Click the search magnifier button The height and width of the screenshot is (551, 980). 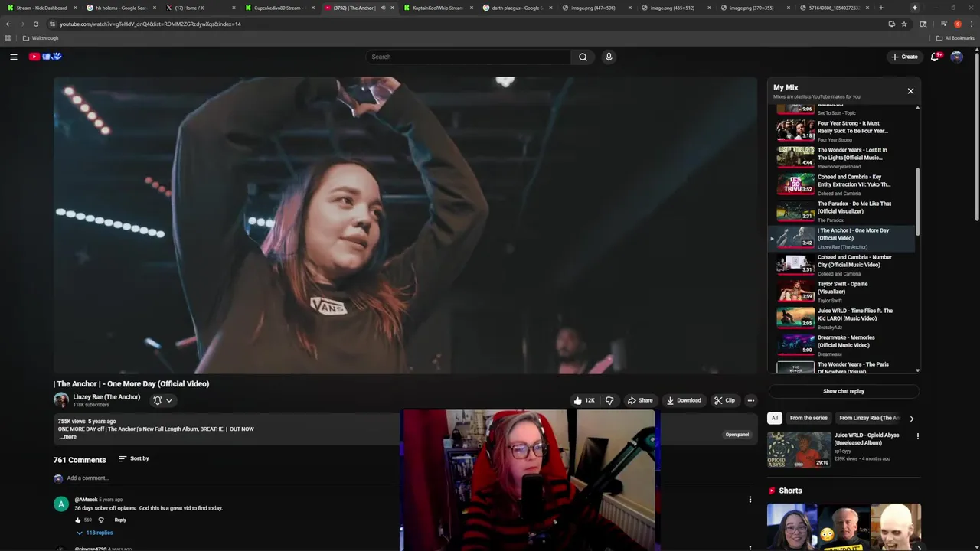[x=583, y=57]
